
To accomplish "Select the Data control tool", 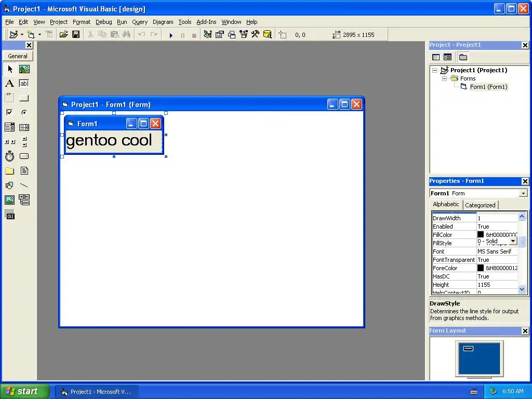I will click(x=24, y=200).
